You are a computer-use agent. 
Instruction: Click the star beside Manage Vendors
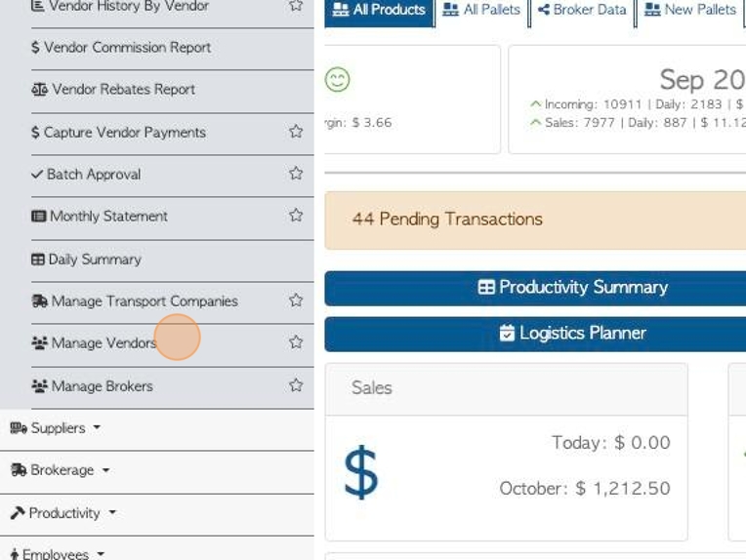296,341
